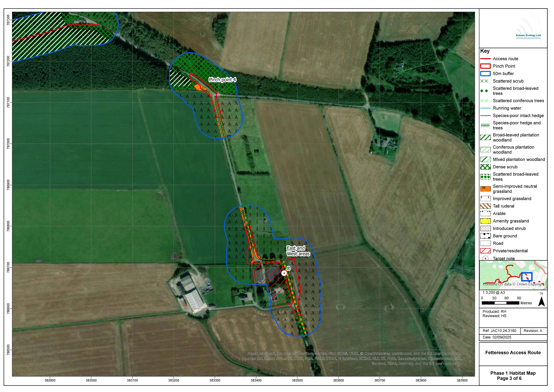
Task: Select the Scattered scrub cross symbol
Action: click(x=484, y=81)
